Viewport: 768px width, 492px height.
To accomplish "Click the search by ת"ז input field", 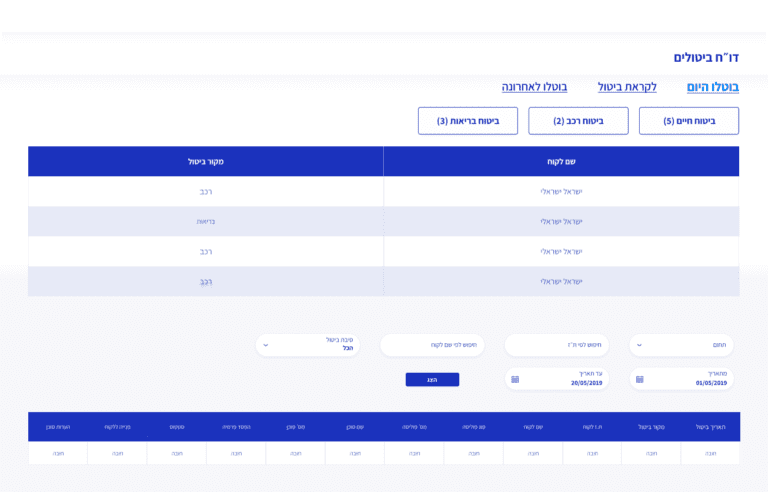I will pyautogui.click(x=557, y=345).
